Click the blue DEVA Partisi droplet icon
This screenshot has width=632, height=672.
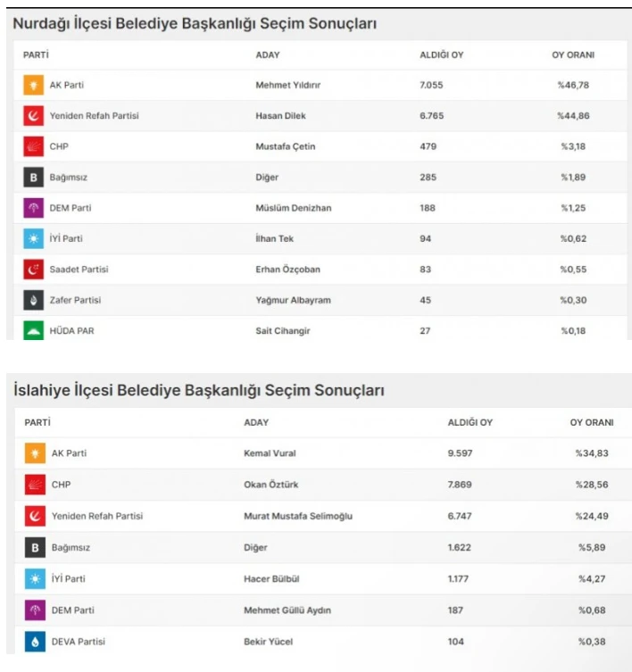[35, 642]
